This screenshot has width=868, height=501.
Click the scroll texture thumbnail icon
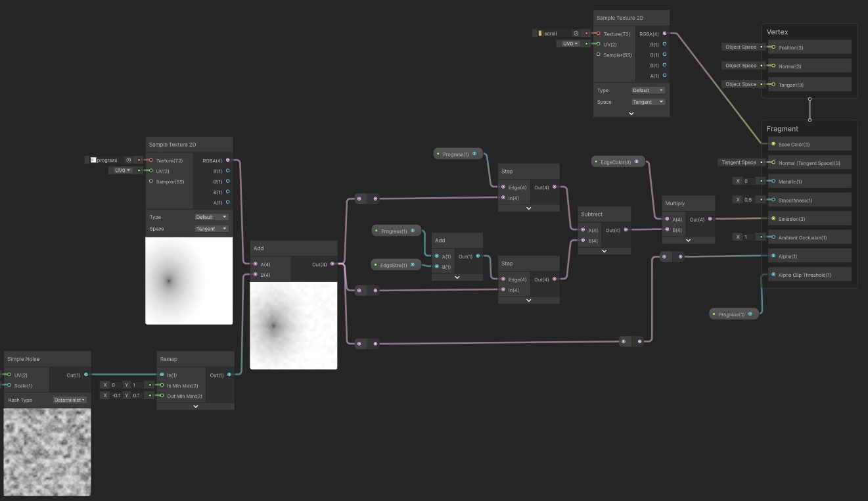pos(540,33)
